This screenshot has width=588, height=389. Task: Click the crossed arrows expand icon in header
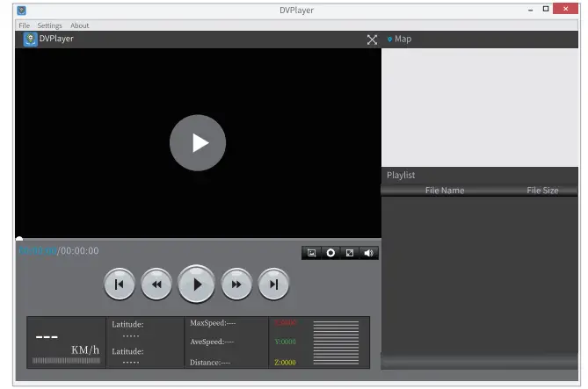(372, 40)
